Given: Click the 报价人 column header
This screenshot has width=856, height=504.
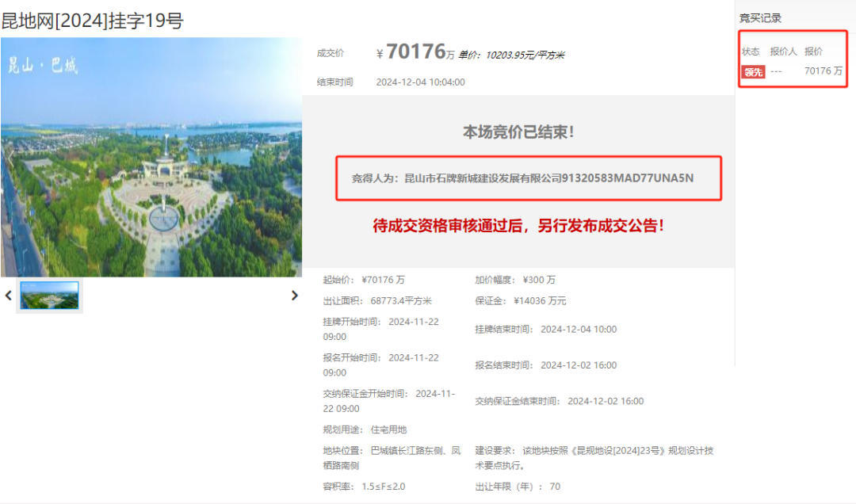Looking at the screenshot, I should click(783, 52).
